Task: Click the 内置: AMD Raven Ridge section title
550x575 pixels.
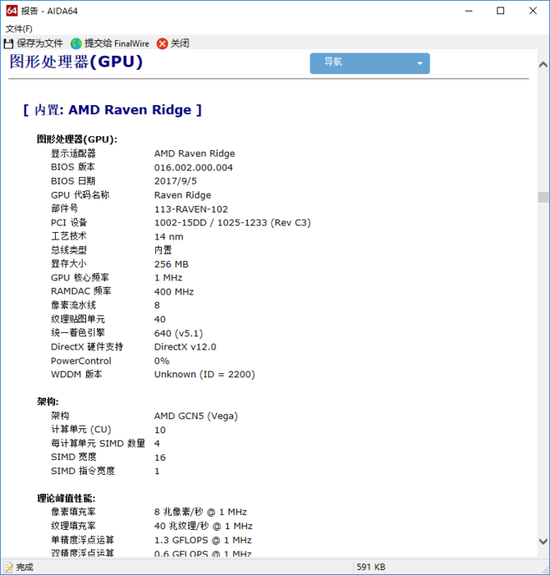Action: pos(112,110)
